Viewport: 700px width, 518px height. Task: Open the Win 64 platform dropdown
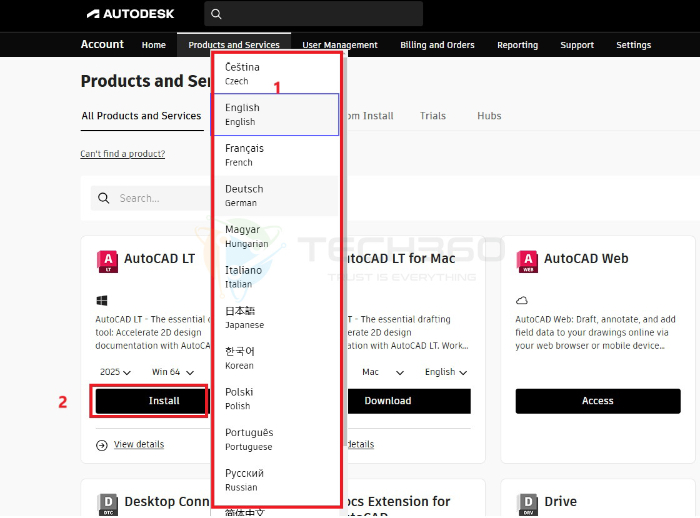click(169, 372)
